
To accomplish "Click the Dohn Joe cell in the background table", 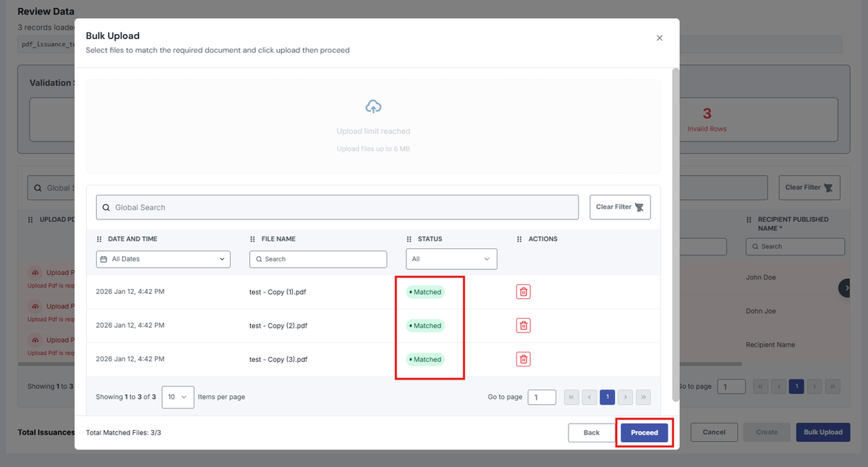I will 761,311.
